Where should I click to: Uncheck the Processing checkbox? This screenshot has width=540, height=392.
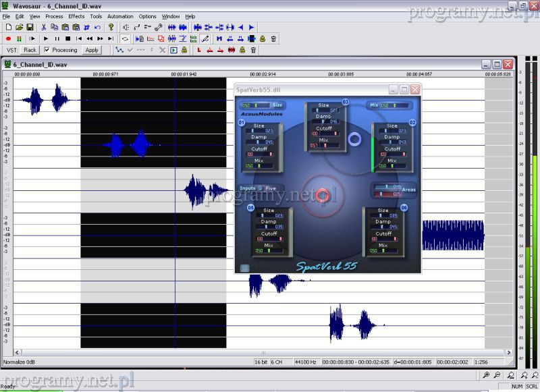pyautogui.click(x=47, y=50)
